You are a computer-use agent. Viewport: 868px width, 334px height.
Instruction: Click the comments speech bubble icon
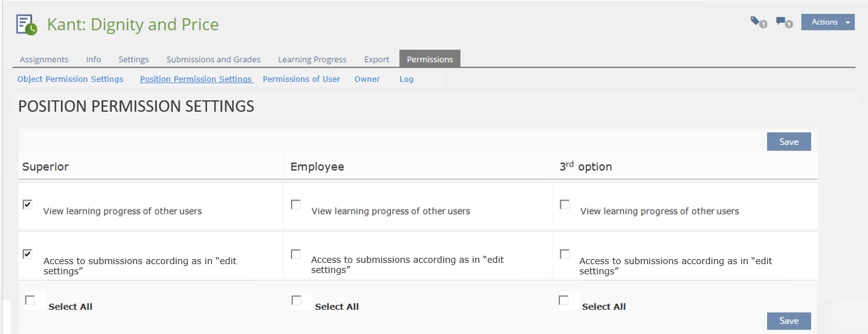coord(784,23)
